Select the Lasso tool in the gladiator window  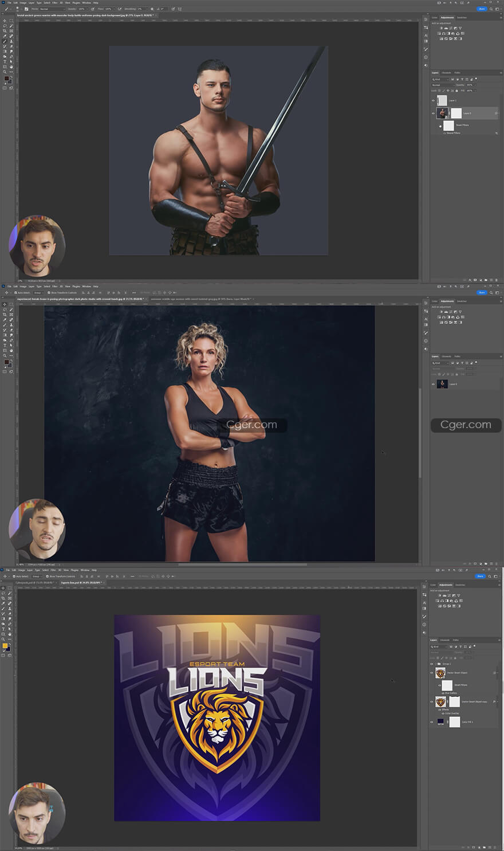coord(5,26)
